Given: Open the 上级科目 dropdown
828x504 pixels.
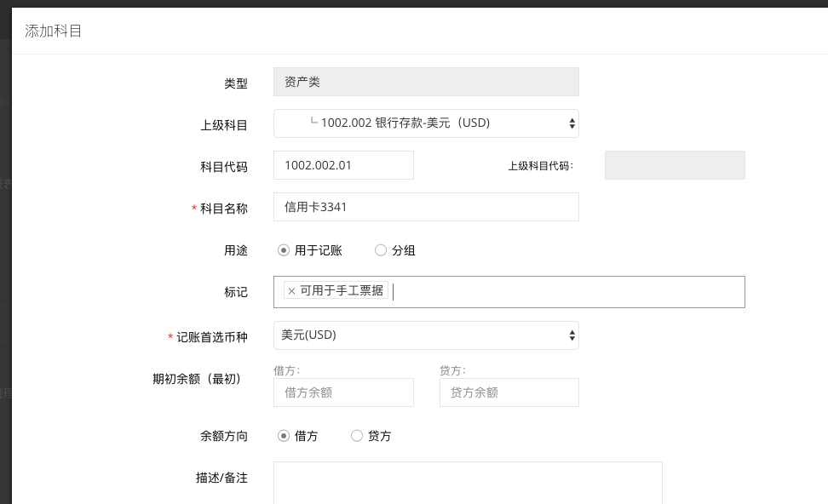Looking at the screenshot, I should click(426, 123).
